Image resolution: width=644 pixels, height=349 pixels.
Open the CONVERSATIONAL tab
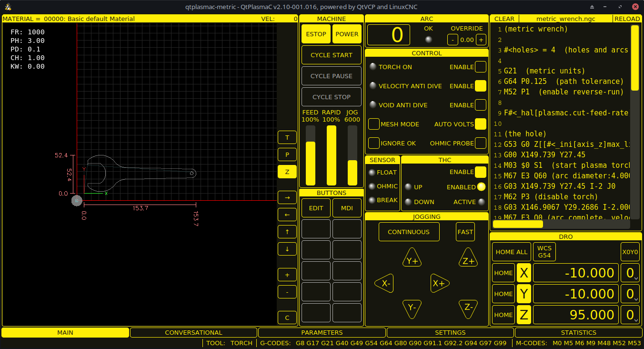click(x=193, y=332)
